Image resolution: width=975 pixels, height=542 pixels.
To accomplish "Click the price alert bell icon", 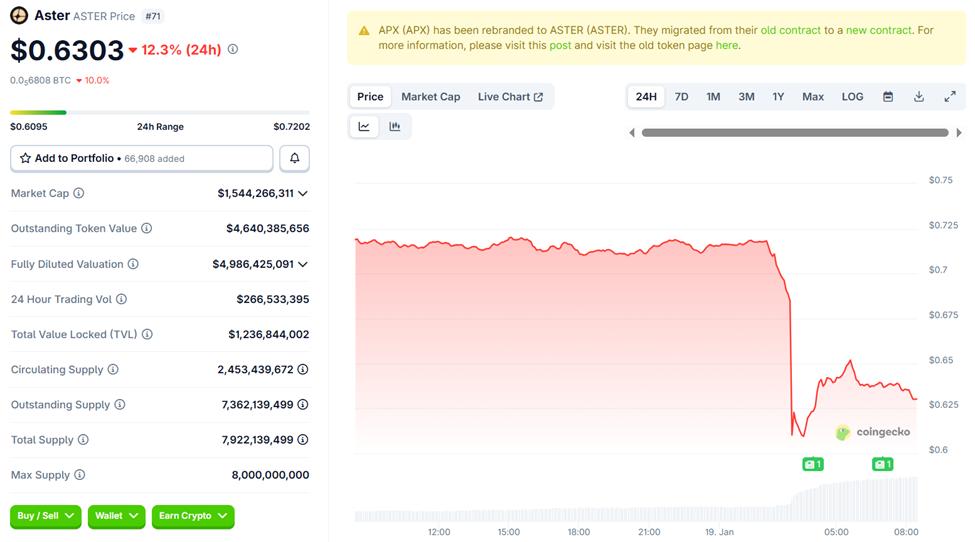I will pos(295,158).
